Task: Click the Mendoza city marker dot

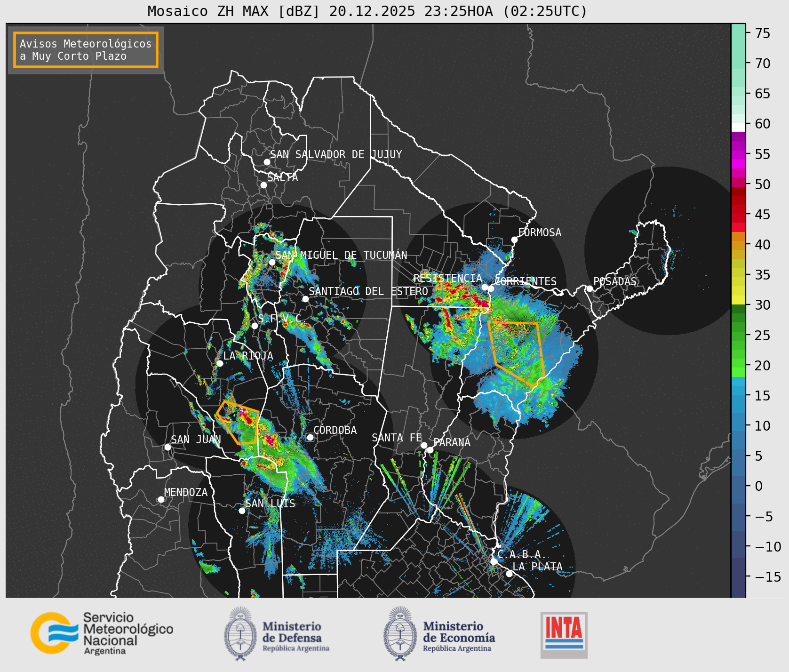Action: click(161, 499)
